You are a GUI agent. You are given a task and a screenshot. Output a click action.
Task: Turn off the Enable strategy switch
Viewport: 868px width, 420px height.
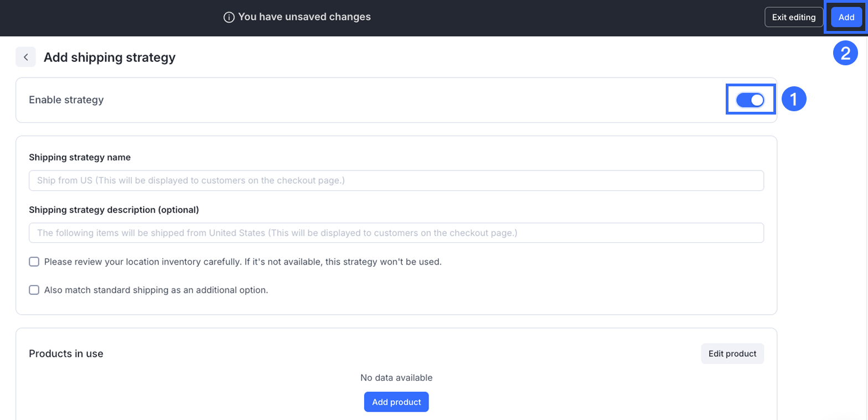coord(750,100)
